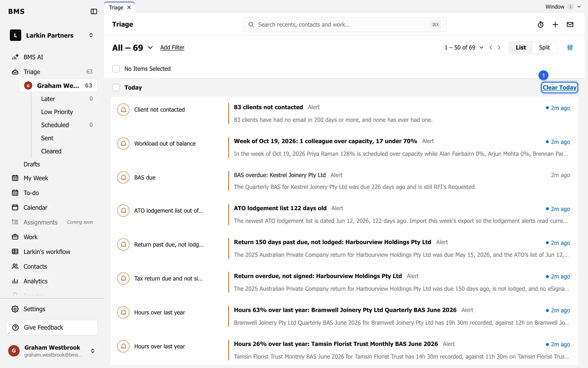Open the timer icon in header
Image resolution: width=588 pixels, height=368 pixels.
click(541, 25)
